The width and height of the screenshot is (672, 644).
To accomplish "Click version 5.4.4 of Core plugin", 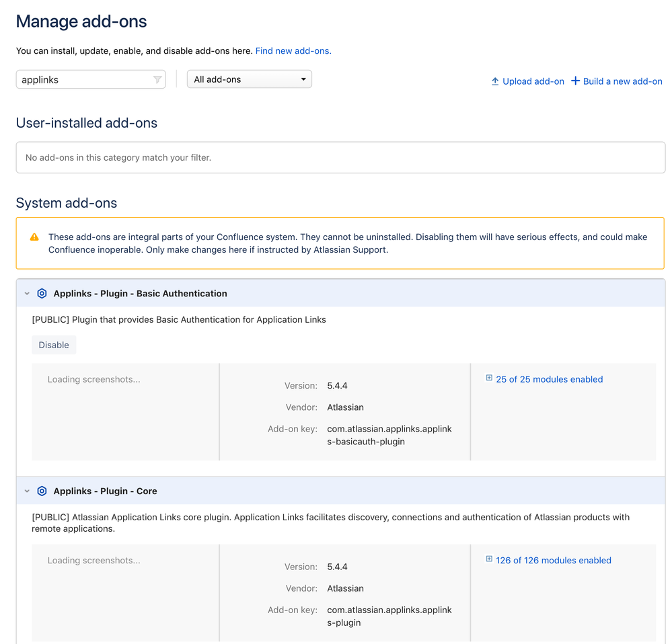I will 337,567.
